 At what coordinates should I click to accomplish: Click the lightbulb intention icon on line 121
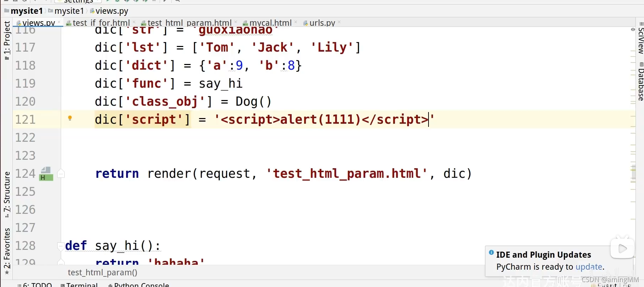tap(70, 118)
